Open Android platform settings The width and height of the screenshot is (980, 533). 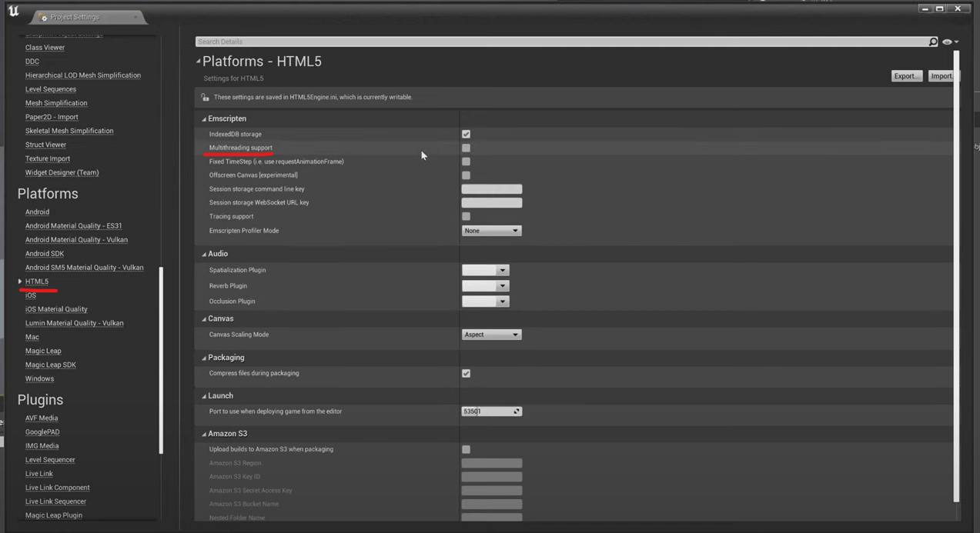point(37,212)
